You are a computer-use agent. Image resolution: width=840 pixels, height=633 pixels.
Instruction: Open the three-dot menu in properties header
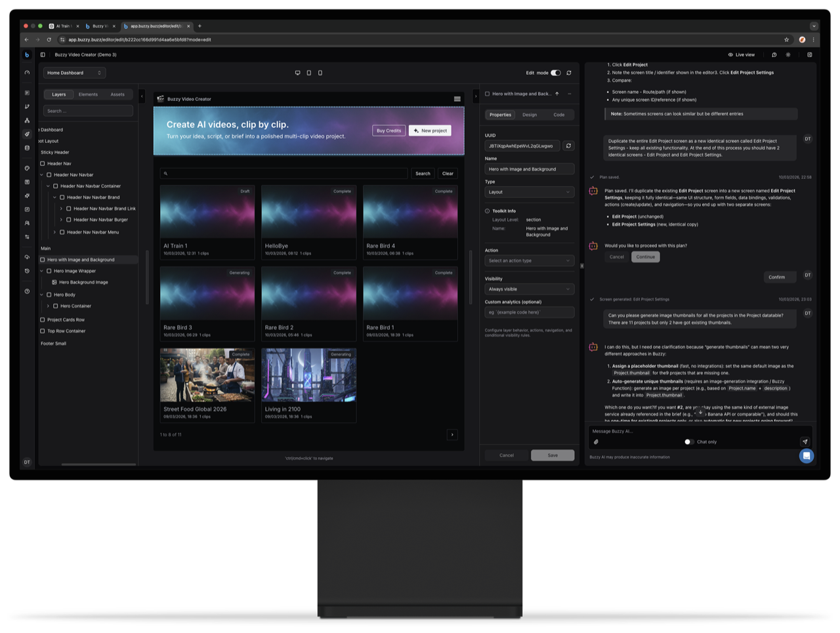[570, 94]
